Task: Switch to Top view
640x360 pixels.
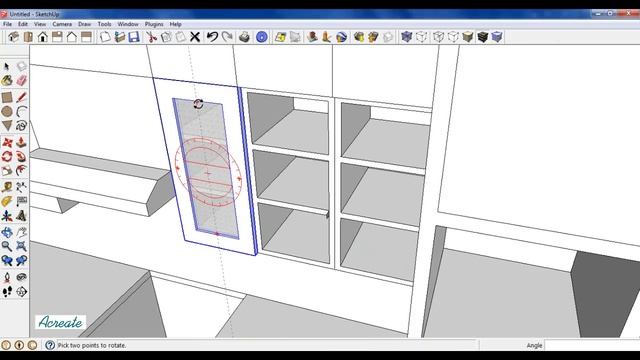Action: pos(28,37)
